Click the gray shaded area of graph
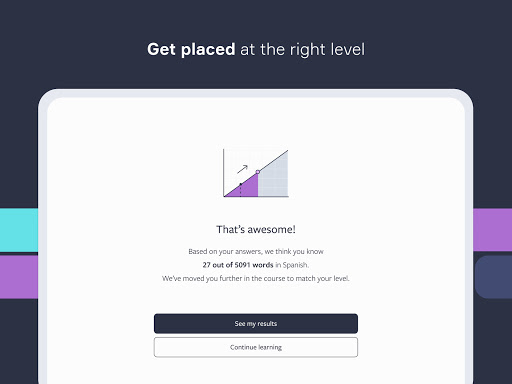 (x=273, y=180)
